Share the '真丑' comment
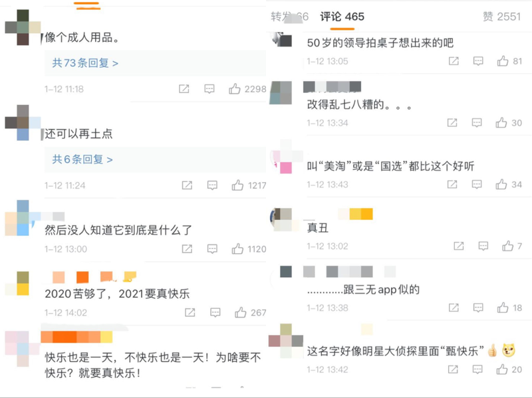 459,246
